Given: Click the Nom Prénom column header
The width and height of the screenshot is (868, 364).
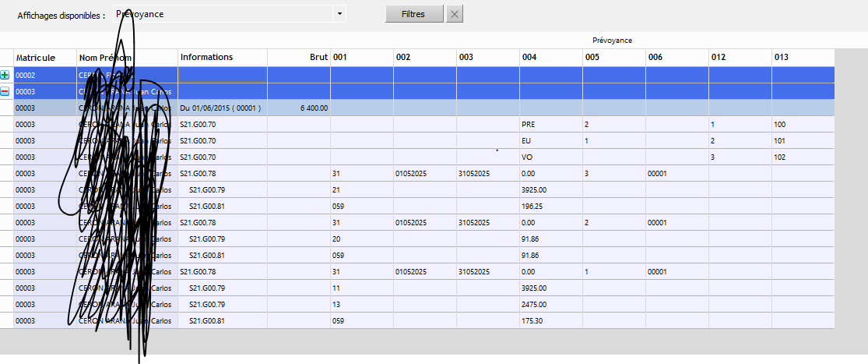Looking at the screenshot, I should tap(128, 58).
